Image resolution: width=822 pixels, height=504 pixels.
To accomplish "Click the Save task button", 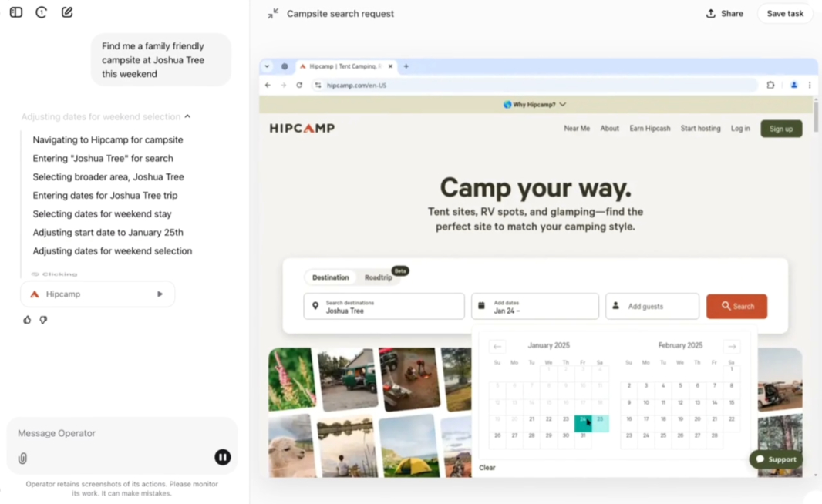I will 785,14.
